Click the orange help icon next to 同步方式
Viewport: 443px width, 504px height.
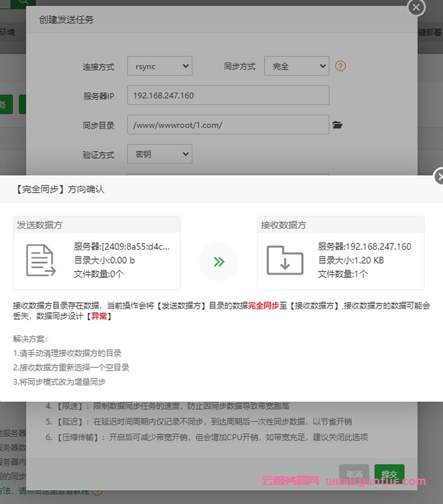340,66
